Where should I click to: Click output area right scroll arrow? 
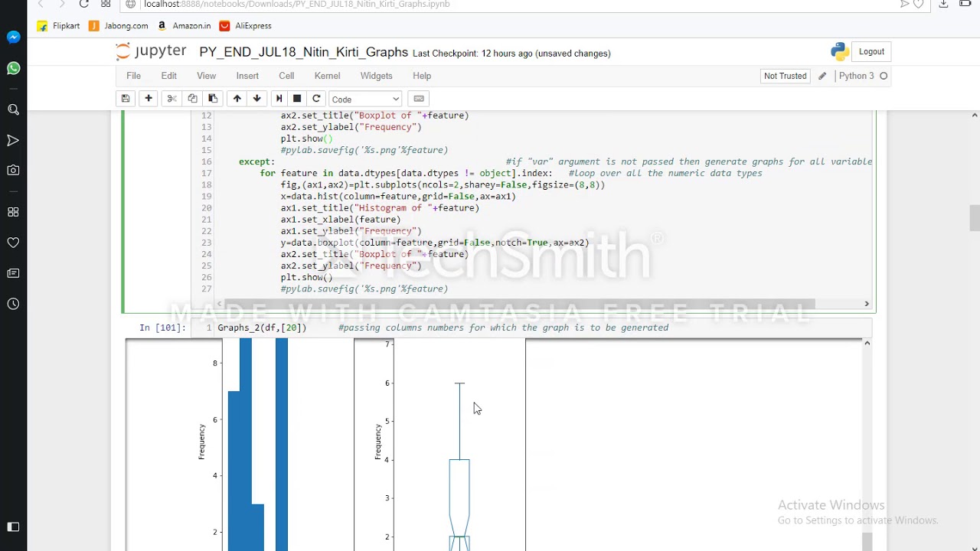point(867,344)
